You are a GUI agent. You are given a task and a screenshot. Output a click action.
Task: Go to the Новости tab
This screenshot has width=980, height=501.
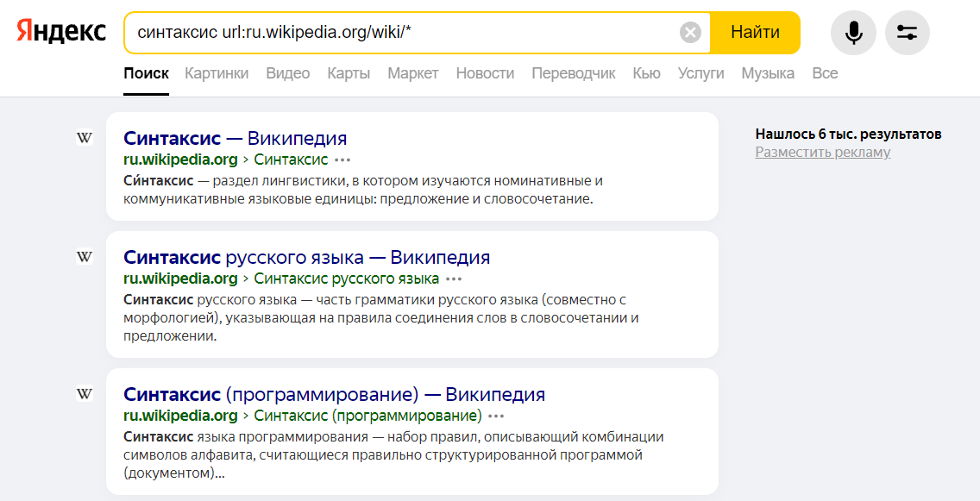pos(485,73)
